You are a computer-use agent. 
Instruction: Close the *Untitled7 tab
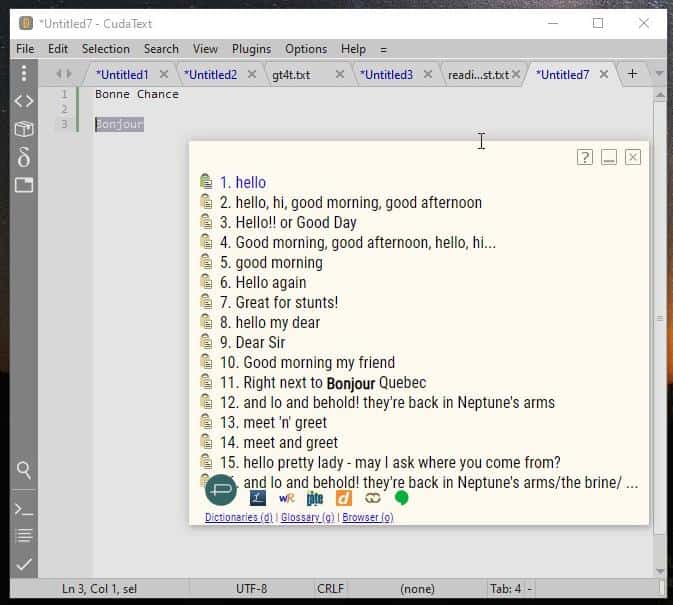[x=604, y=75]
